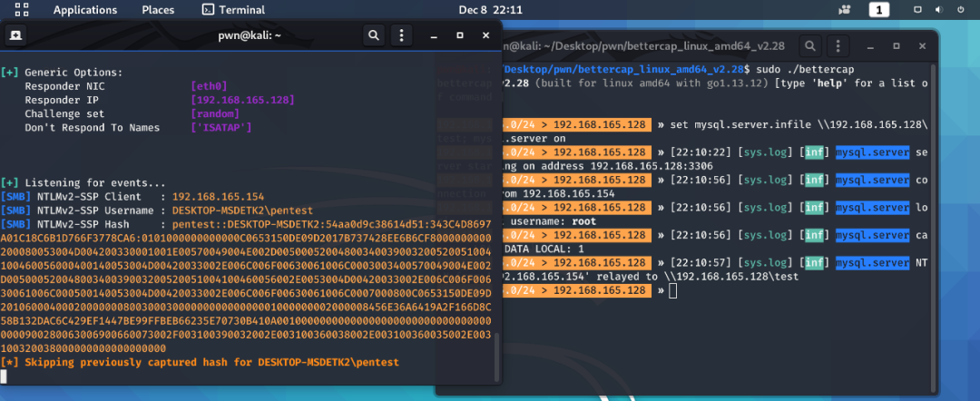Screen dimensions: 980x401
Task: Open the volume speaker icon
Action: tap(939, 10)
